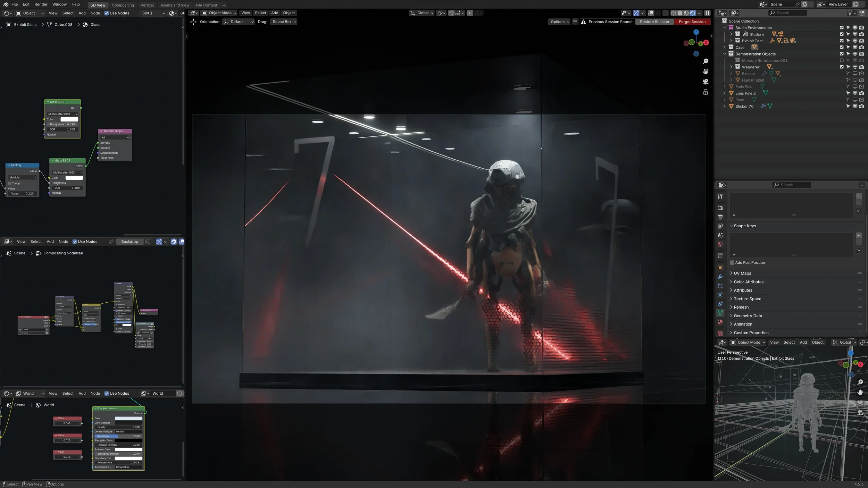Viewport: 868px width, 488px height.
Task: Hide Emis Pole 2 in viewport
Action: (855, 93)
